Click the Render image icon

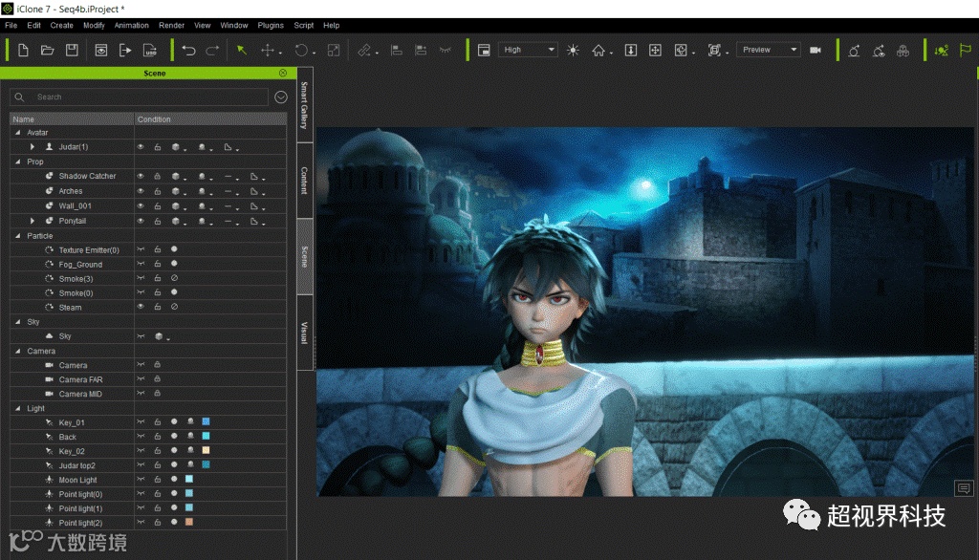point(101,51)
